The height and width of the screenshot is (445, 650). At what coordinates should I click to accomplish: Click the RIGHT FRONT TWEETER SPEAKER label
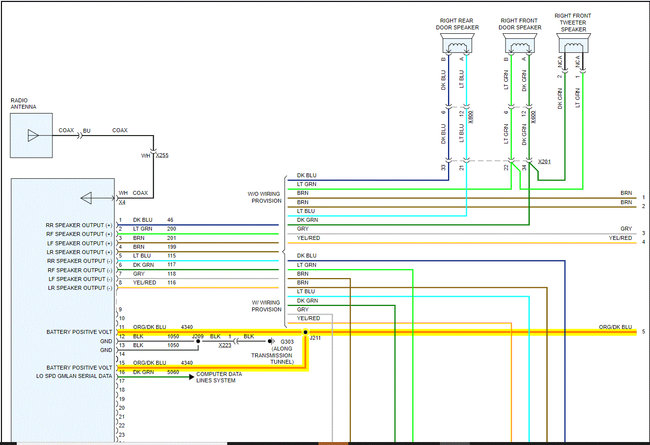click(x=573, y=22)
